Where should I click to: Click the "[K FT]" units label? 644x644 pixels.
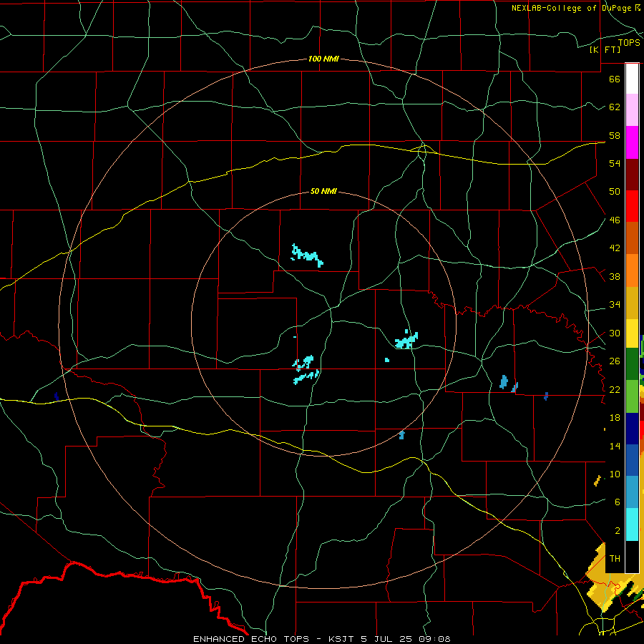tap(605, 50)
